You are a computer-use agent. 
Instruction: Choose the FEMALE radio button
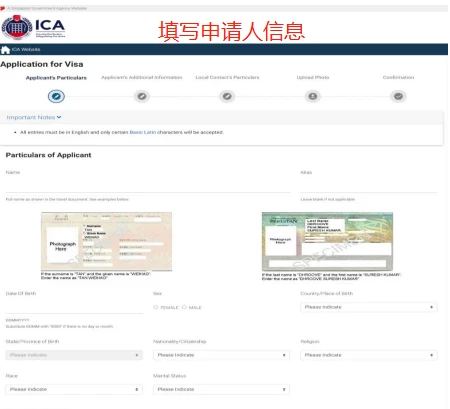(156, 307)
